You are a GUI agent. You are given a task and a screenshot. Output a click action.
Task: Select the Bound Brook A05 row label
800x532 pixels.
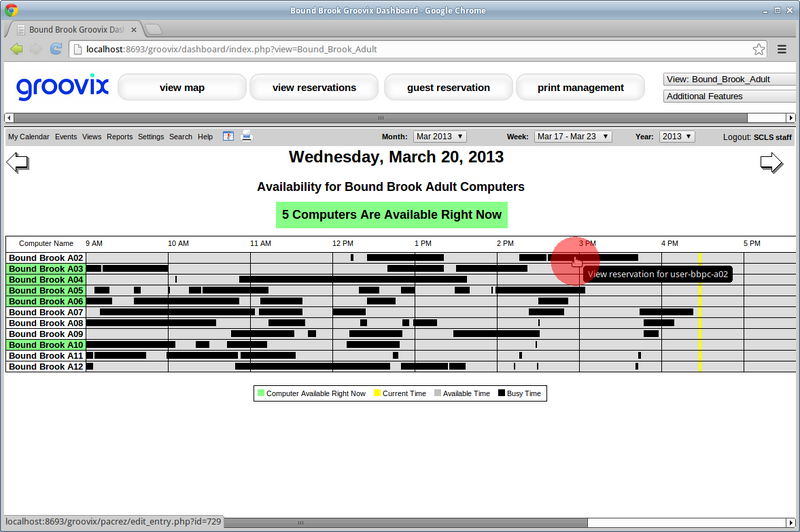coord(46,290)
